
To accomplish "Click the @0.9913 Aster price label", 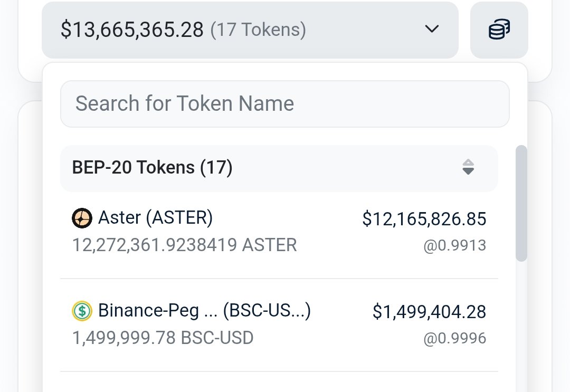I will pyautogui.click(x=454, y=245).
